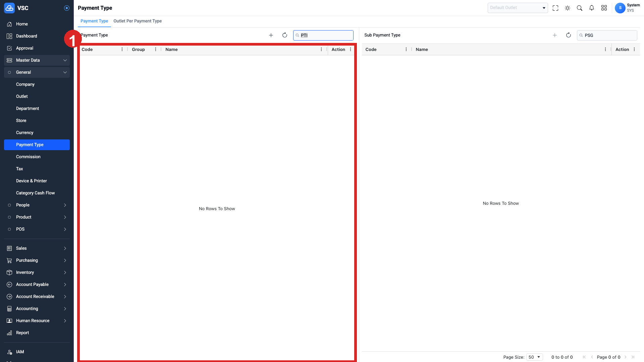This screenshot has width=644, height=362.
Task: Sort by Payment Type Code header
Action: point(87,49)
